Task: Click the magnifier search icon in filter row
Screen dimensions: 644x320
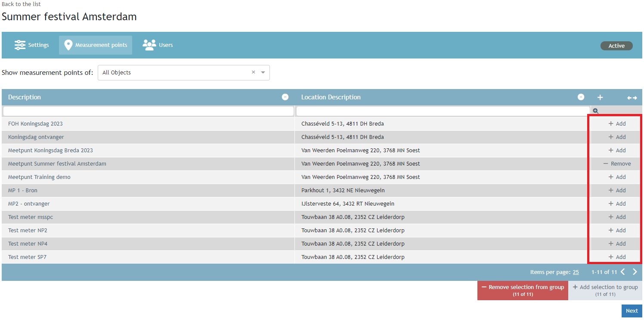Action: pos(596,111)
